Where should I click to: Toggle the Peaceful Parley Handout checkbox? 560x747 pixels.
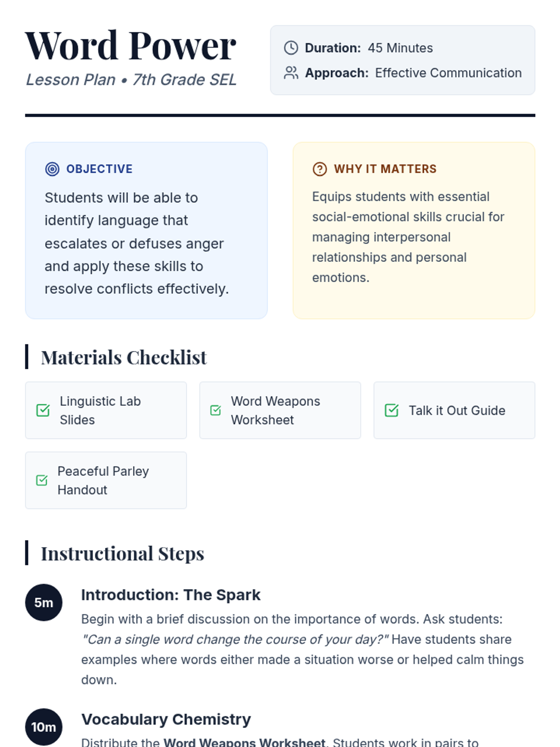(42, 480)
